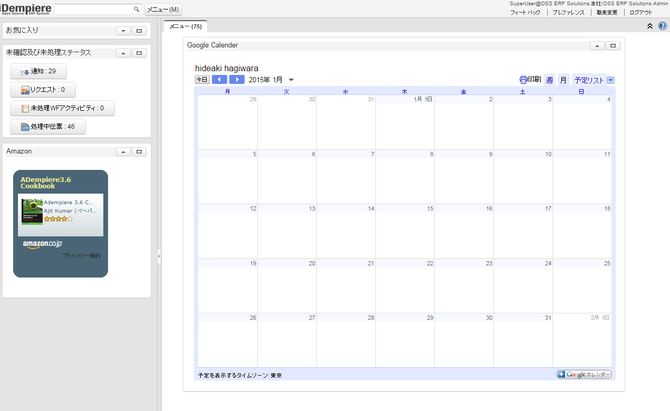Select day 15 in the calendar
Viewport: 670px width, 411px height.
coord(405,232)
